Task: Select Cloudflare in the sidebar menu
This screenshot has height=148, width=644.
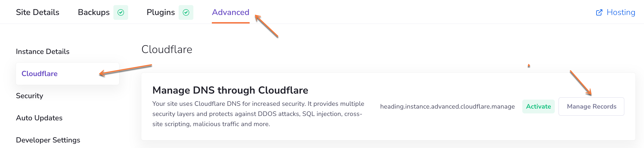Action: tap(39, 74)
